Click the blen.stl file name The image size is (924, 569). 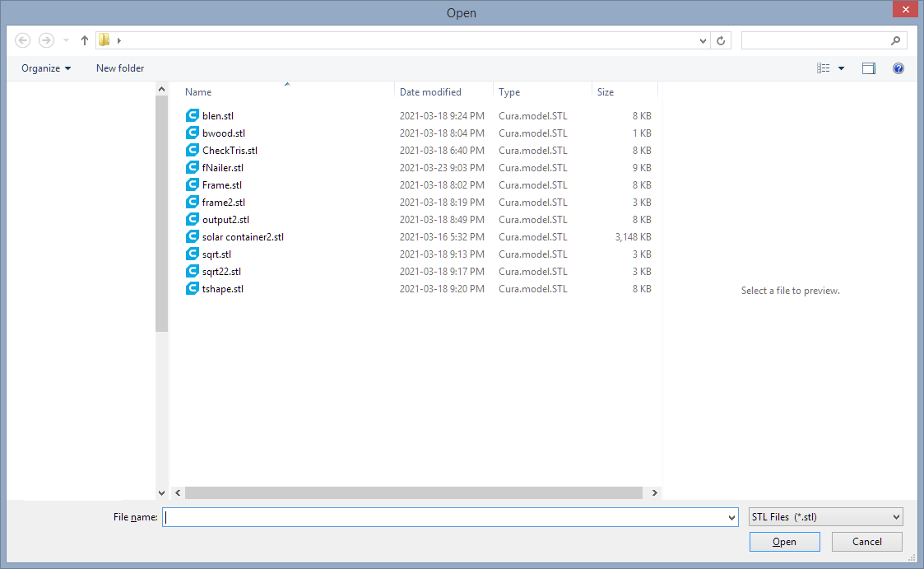point(218,116)
